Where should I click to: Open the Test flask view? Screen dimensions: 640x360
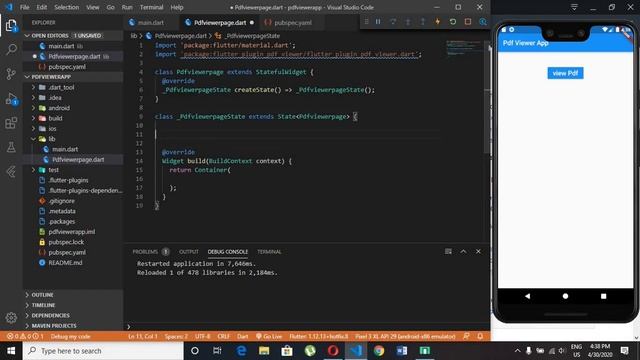[x=11, y=147]
